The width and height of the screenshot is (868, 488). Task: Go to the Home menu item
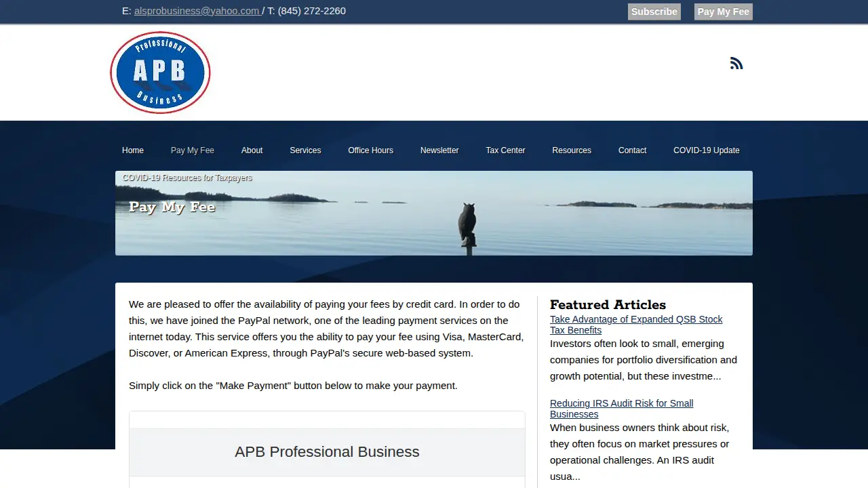point(133,150)
